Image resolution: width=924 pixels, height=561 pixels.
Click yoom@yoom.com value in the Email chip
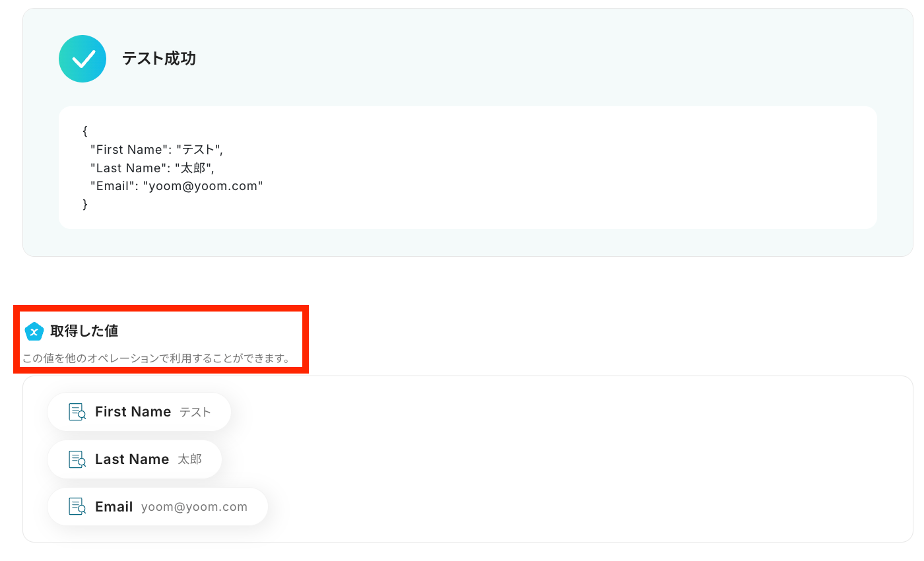(x=194, y=507)
